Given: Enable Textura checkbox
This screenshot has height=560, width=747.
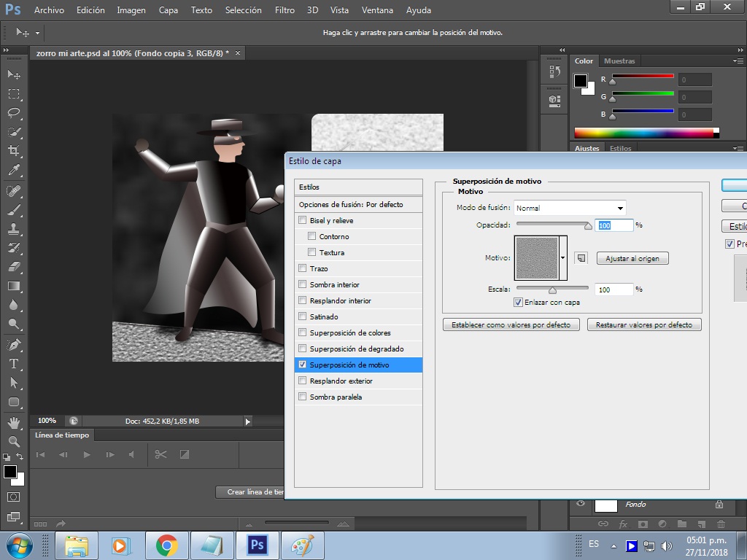Looking at the screenshot, I should (311, 252).
